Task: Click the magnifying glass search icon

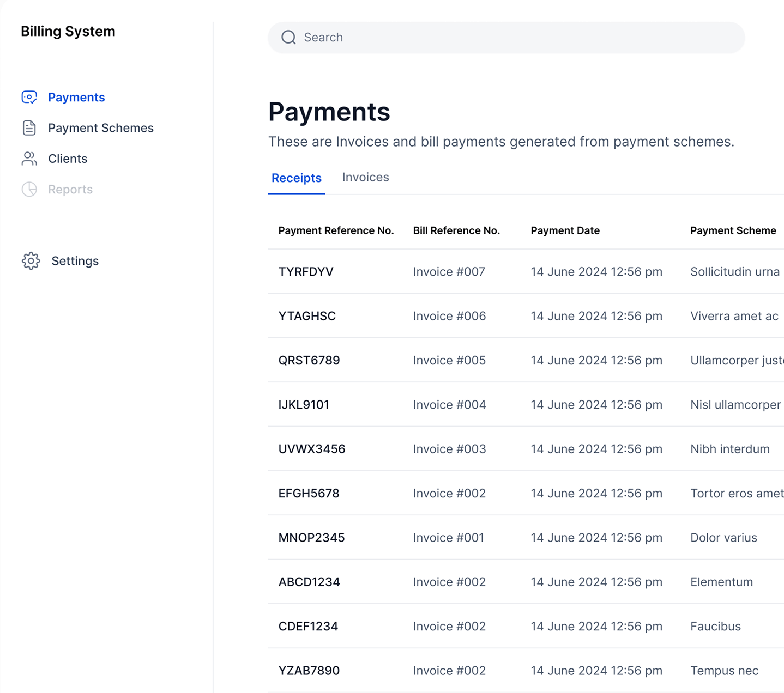Action: coord(288,38)
